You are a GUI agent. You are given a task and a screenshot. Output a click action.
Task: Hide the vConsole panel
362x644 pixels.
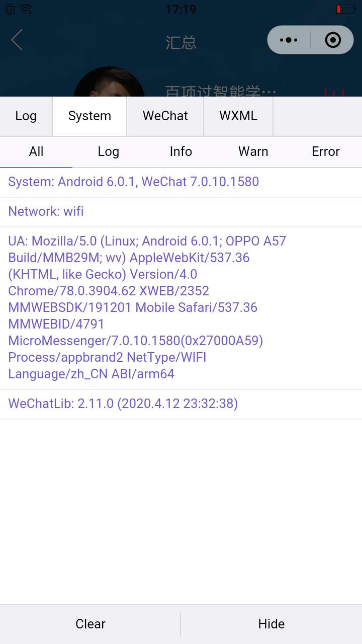point(271,624)
